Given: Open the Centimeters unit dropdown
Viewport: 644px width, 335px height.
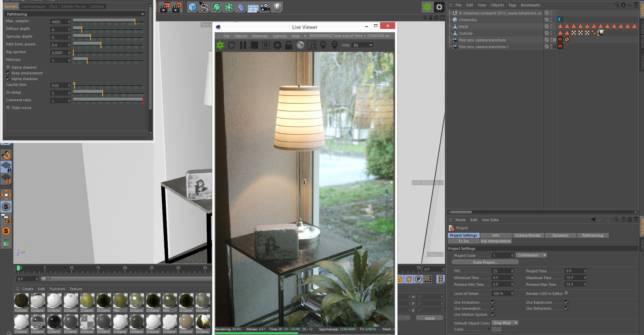Looking at the screenshot, I should tap(532, 255).
